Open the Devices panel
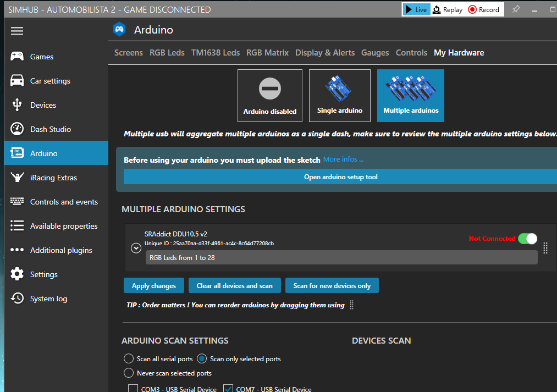 (43, 104)
